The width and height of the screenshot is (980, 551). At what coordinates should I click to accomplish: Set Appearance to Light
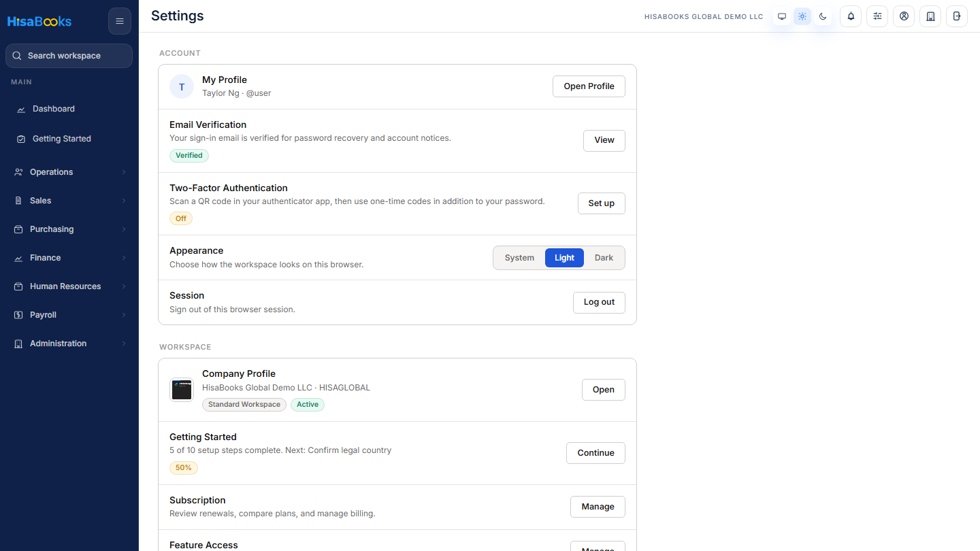coord(564,258)
